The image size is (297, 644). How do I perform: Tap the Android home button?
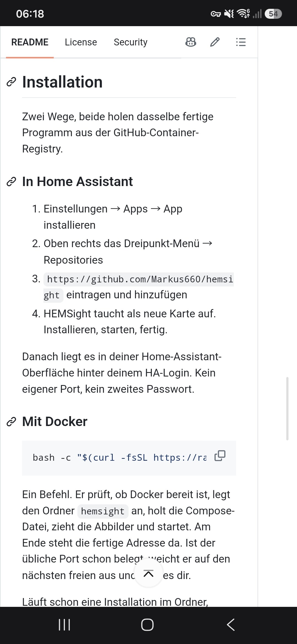click(x=147, y=625)
